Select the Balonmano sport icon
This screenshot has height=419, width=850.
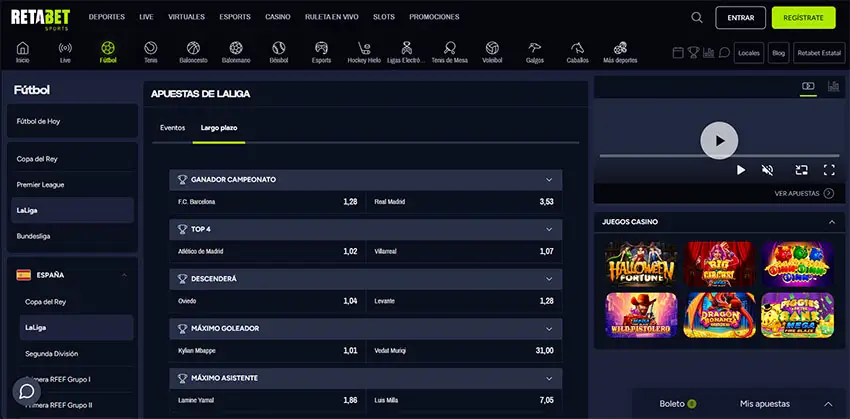pyautogui.click(x=236, y=48)
